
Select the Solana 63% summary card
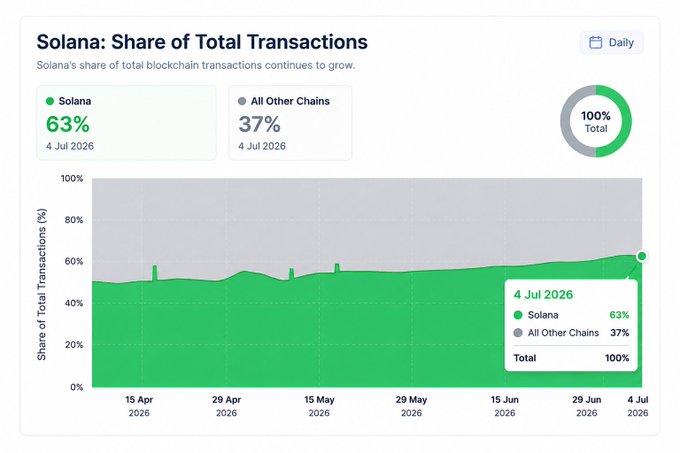click(126, 123)
